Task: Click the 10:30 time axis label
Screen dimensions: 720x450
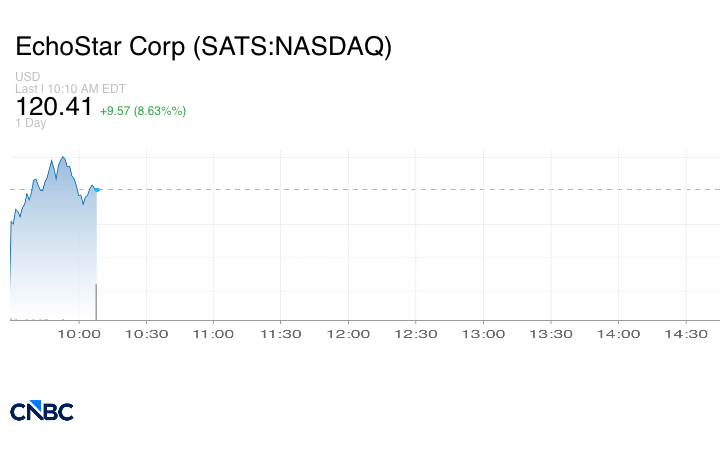Action: point(146,334)
